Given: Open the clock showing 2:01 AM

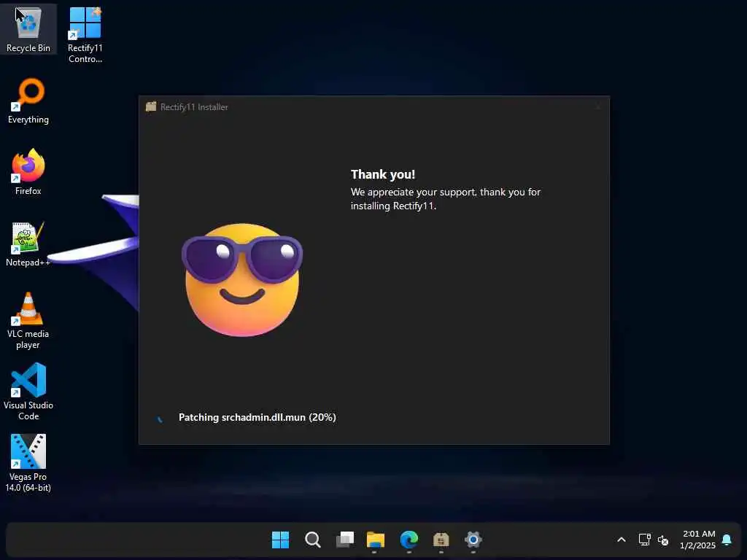Looking at the screenshot, I should 698,540.
